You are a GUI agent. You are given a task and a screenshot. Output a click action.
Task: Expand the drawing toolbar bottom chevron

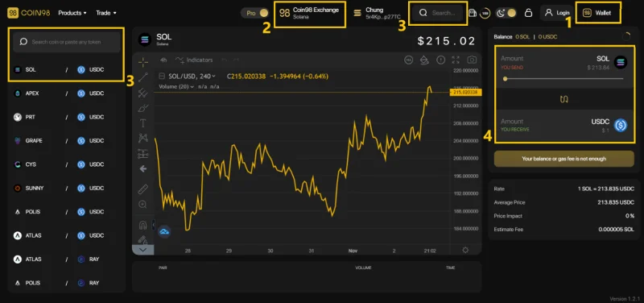pos(143,250)
